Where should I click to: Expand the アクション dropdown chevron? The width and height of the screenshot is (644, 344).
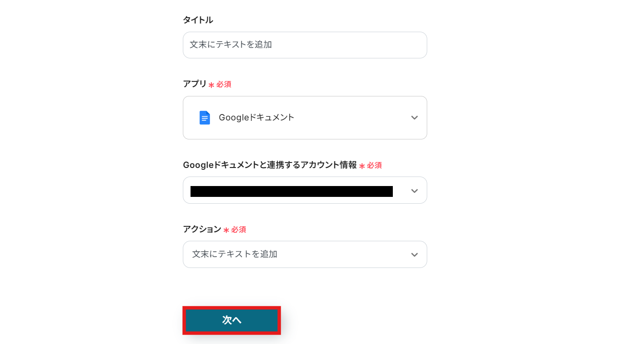coord(414,255)
